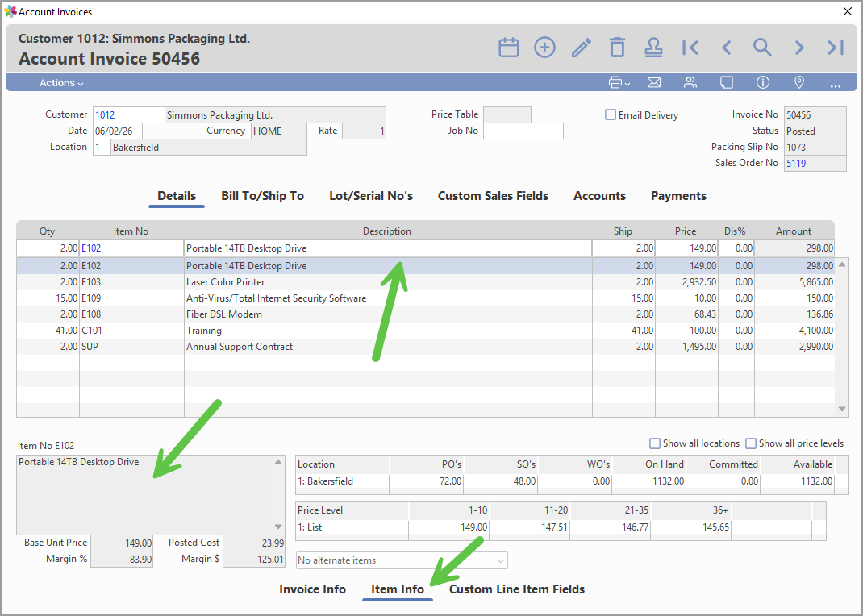The width and height of the screenshot is (863, 616).
Task: Go to next invoice arrow
Action: point(799,48)
